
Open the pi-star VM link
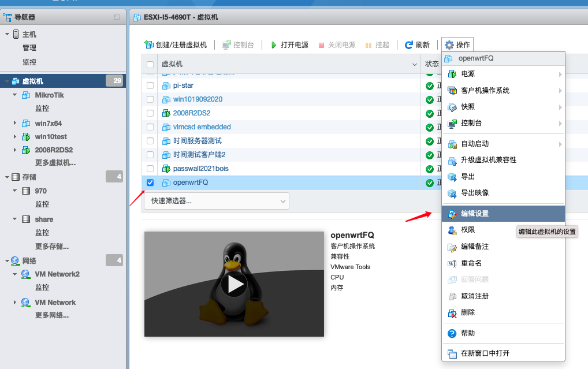coord(183,85)
